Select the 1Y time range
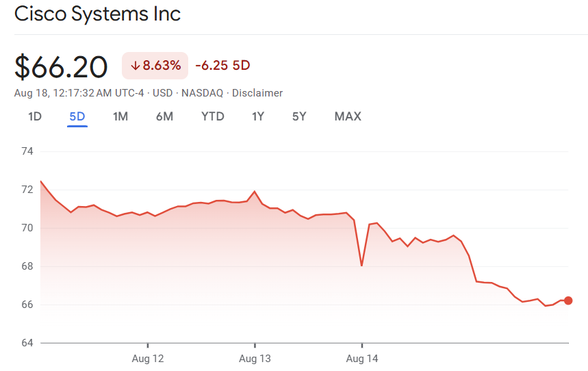This screenshot has width=588, height=371. [258, 116]
